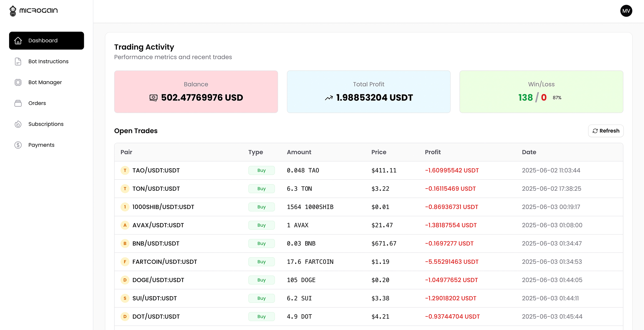Click the Pair column header
Image resolution: width=644 pixels, height=330 pixels.
pos(126,152)
